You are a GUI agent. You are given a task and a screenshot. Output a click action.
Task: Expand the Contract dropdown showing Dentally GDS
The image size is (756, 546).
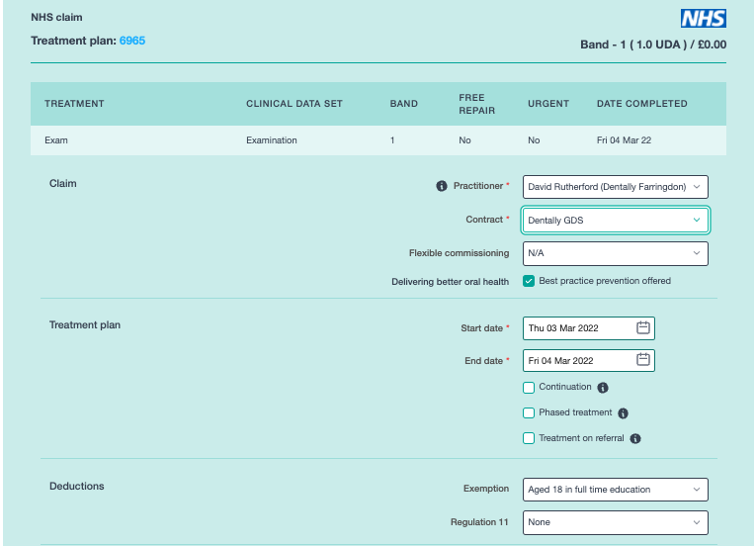click(x=615, y=221)
